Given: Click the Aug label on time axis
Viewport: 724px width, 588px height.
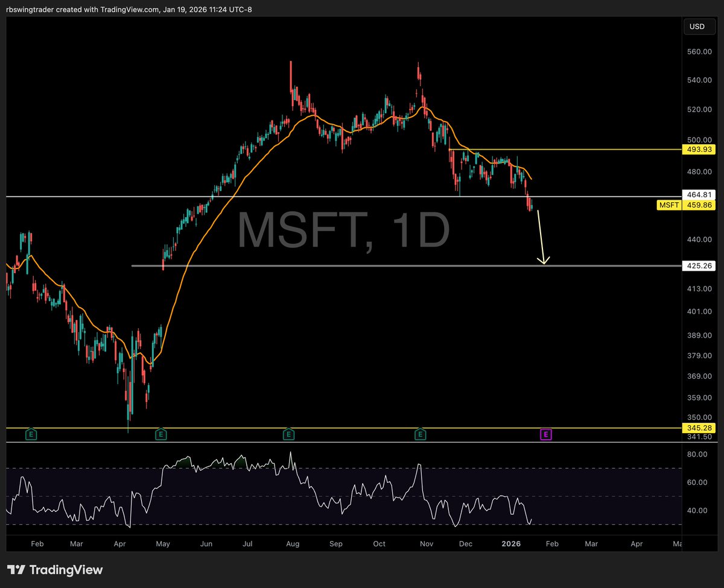Looking at the screenshot, I should (293, 543).
